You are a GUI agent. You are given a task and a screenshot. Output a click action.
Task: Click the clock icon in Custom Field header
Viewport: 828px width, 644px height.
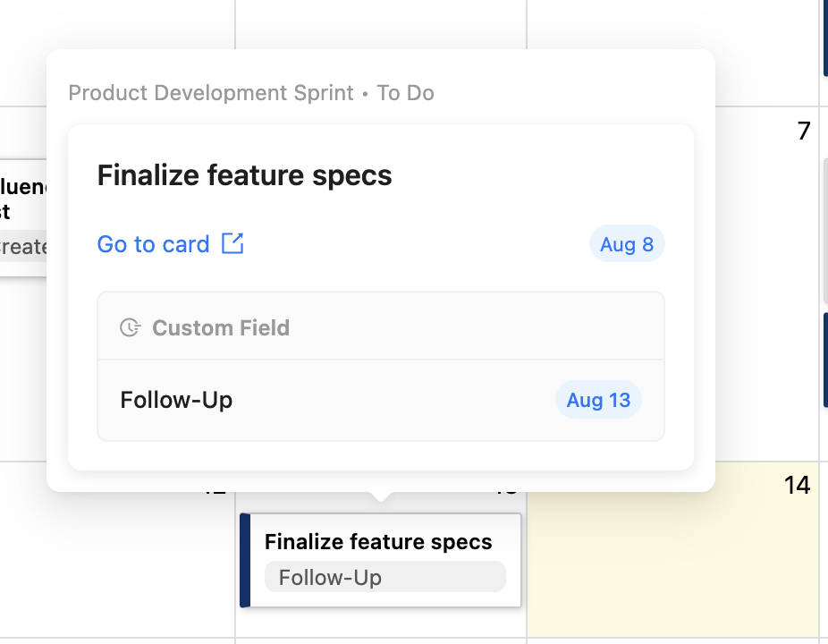pos(131,327)
